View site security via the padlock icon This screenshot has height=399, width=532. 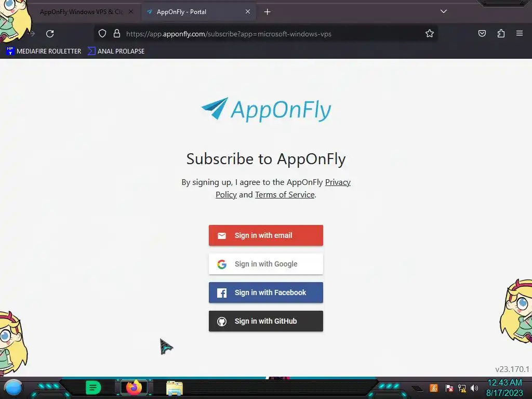coord(117,33)
